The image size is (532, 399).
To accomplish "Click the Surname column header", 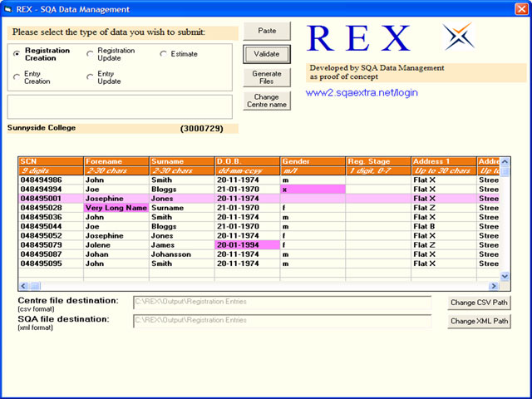I will [182, 161].
